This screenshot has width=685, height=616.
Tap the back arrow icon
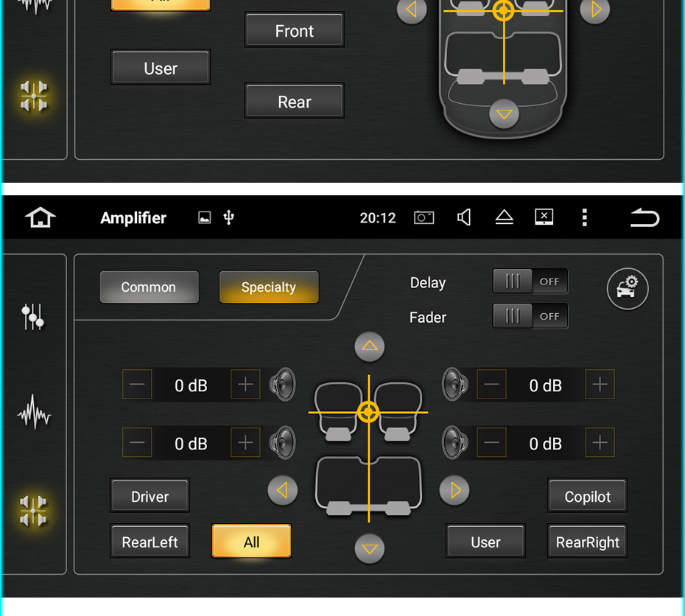(644, 217)
